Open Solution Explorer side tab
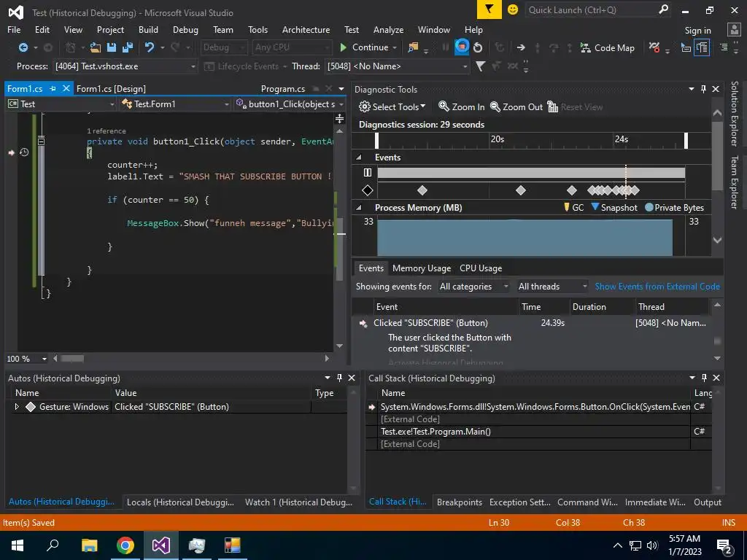The width and height of the screenshot is (747, 560). tap(734, 113)
